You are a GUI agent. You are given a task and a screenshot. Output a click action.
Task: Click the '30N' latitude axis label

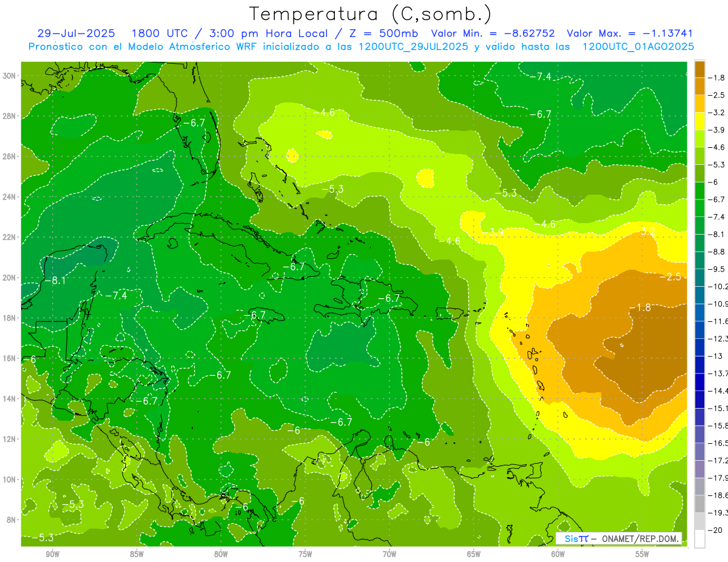tap(10, 76)
